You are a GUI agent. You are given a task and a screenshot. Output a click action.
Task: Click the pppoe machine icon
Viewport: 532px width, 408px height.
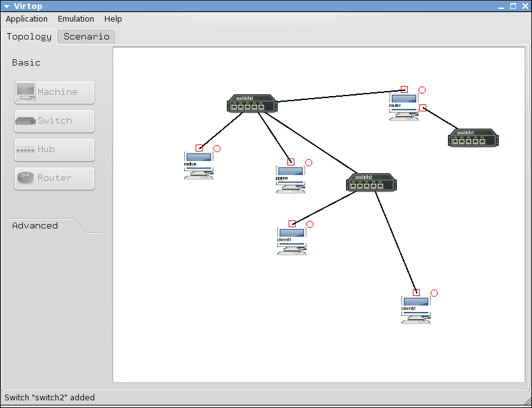(x=290, y=179)
